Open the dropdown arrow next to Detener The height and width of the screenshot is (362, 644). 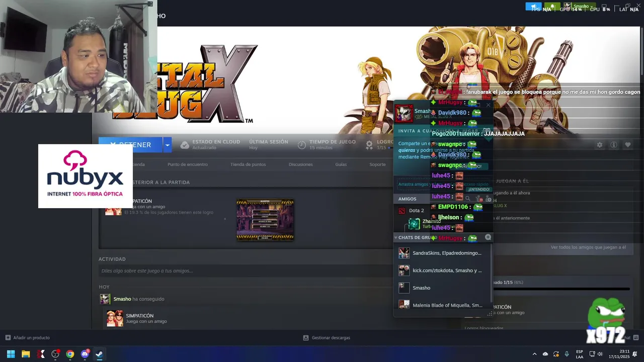click(x=168, y=145)
